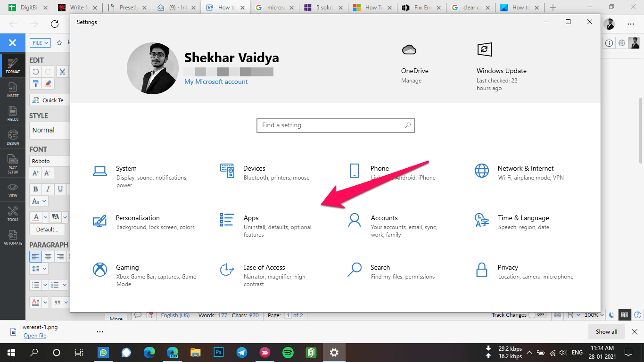This screenshot has width=644, height=362.
Task: Toggle bold formatting in editor
Action: (x=36, y=189)
